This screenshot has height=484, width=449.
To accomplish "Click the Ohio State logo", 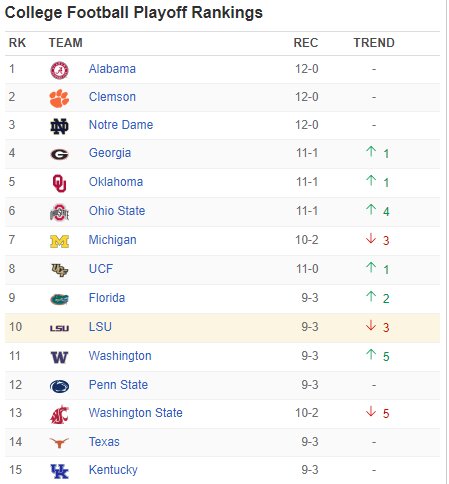I will click(x=59, y=212).
